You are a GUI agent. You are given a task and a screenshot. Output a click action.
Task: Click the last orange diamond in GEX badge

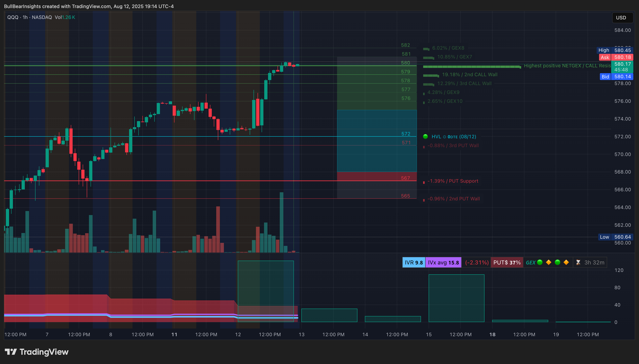coord(566,262)
